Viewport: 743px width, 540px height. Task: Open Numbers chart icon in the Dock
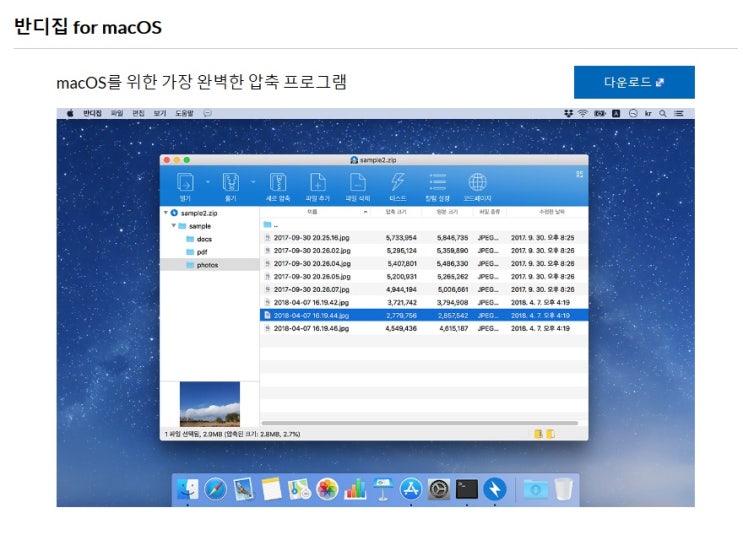(x=355, y=489)
